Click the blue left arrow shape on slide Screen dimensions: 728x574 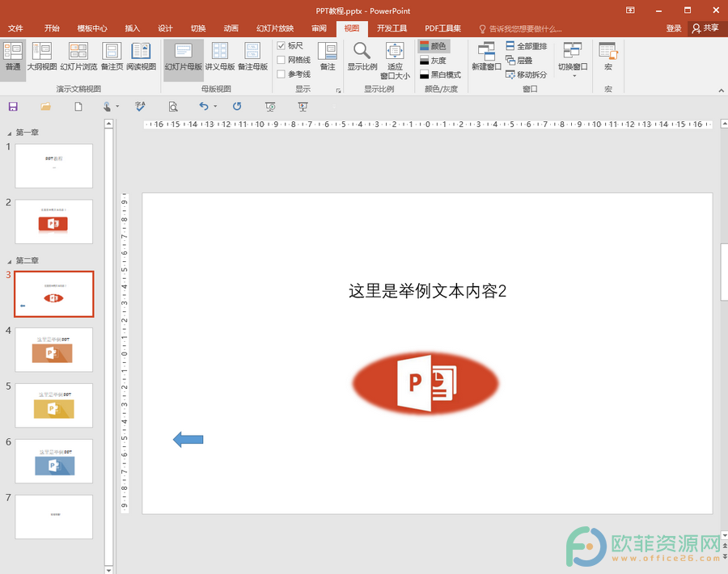[188, 439]
